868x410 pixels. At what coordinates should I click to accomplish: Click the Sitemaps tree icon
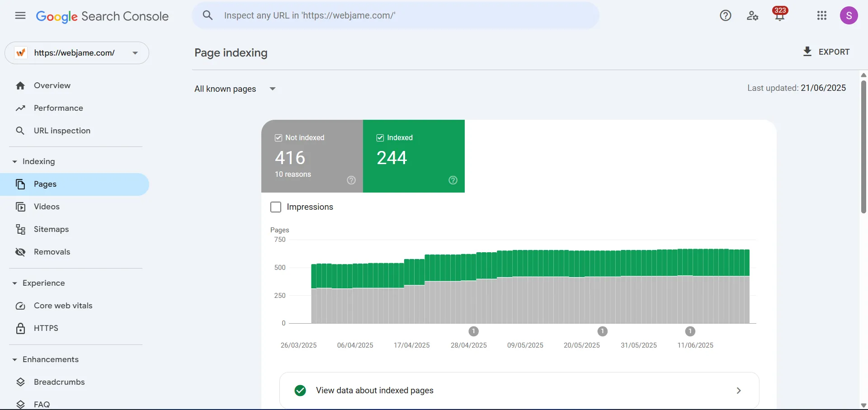[20, 230]
